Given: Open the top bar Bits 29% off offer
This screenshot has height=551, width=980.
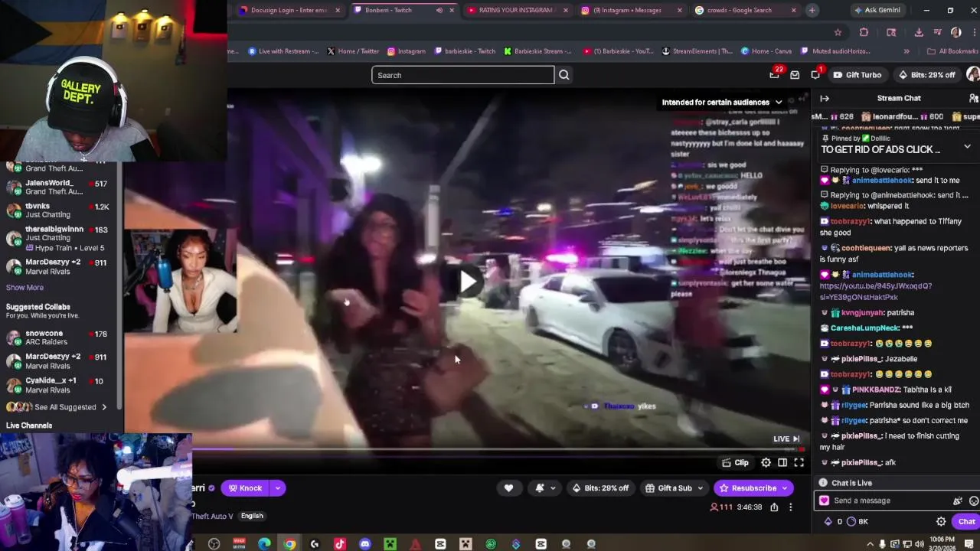Looking at the screenshot, I should (926, 75).
